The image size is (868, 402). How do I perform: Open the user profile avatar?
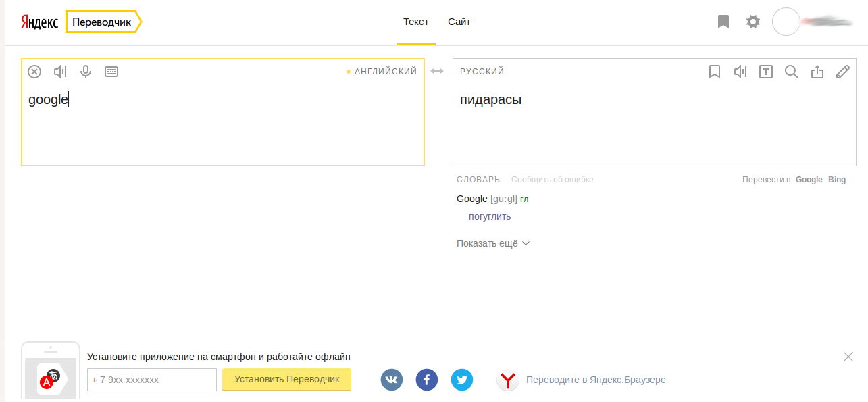[786, 22]
